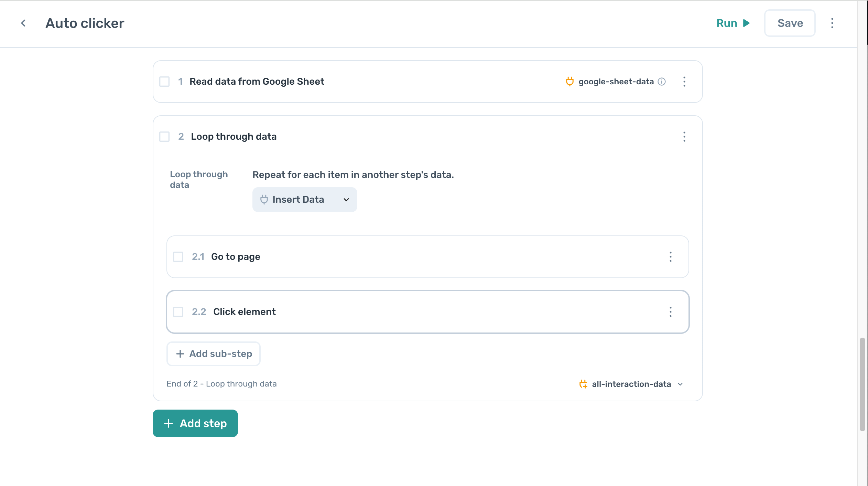The width and height of the screenshot is (868, 486).
Task: Check the 'Read data from Google Sheet' checkbox
Action: [164, 82]
